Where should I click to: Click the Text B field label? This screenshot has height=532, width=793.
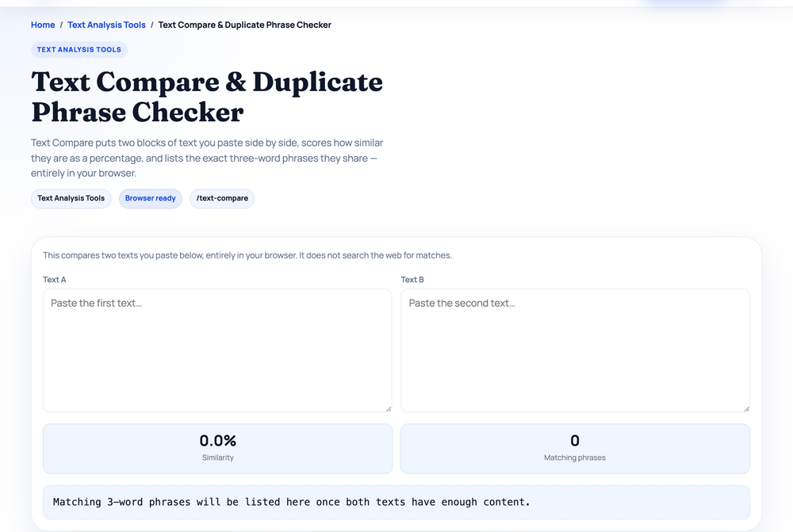coord(412,280)
